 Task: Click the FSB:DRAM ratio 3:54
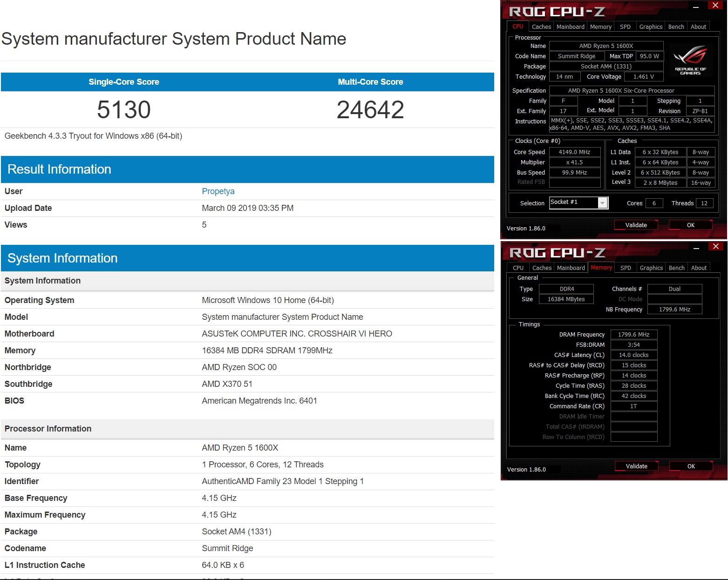tap(633, 344)
